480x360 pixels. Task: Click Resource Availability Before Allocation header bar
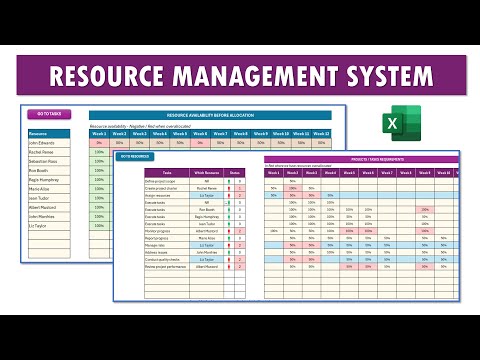pyautogui.click(x=210, y=115)
